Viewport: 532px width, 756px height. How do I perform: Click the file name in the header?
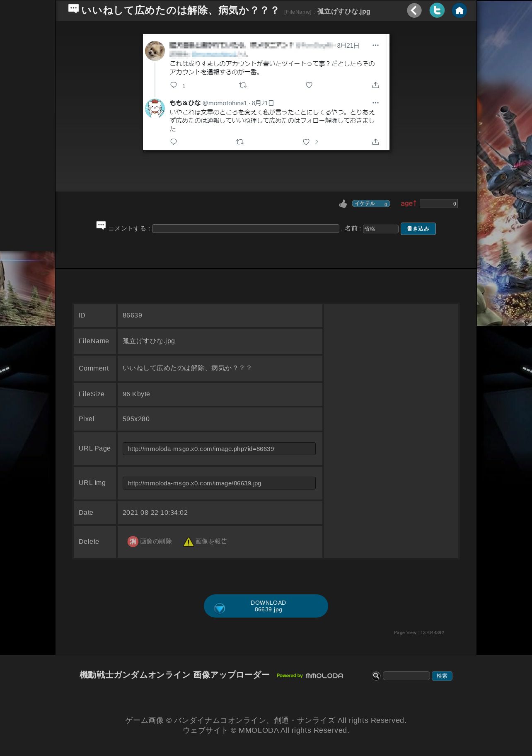[x=344, y=12]
